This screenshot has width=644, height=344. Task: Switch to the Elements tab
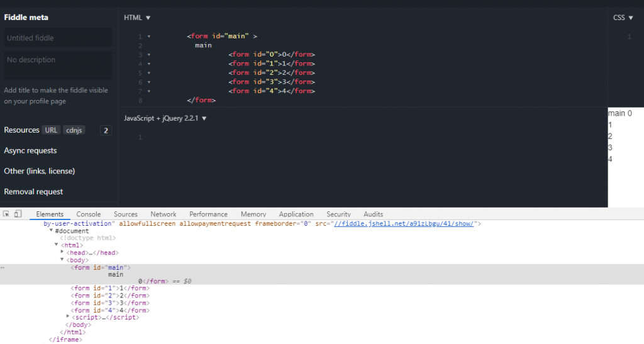[x=49, y=214]
